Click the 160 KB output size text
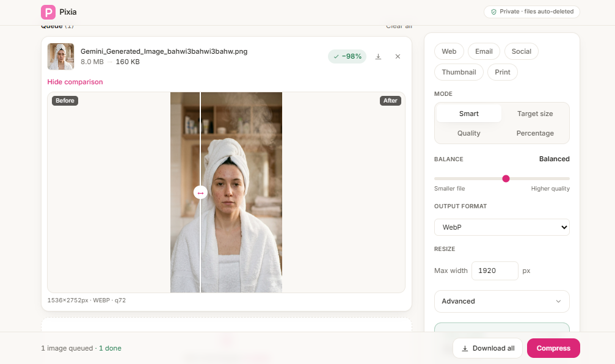 (x=128, y=62)
